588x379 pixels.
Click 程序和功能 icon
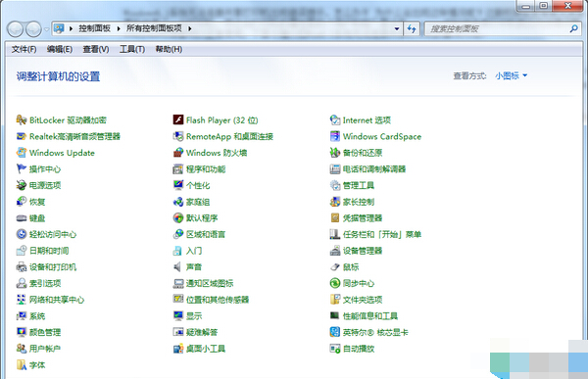coord(178,169)
